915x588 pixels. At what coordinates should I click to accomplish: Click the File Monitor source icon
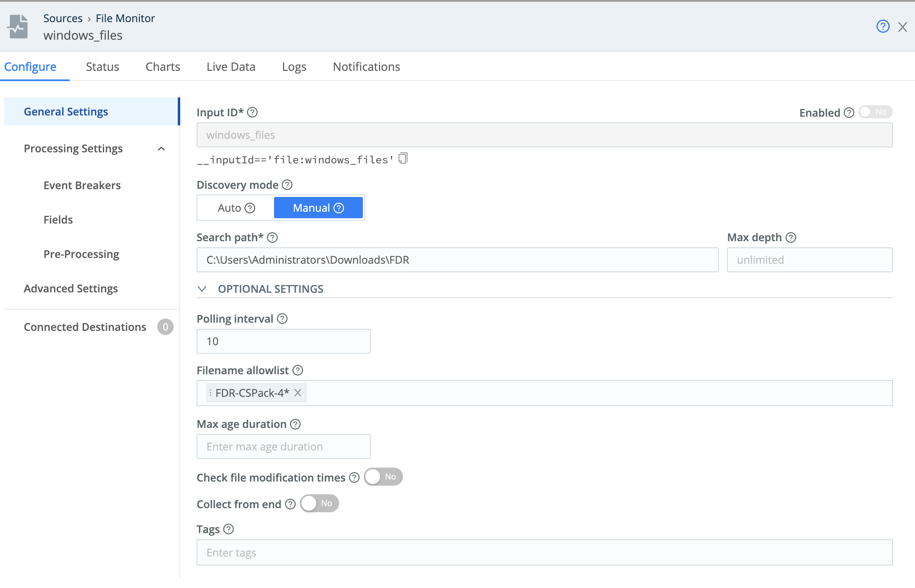click(x=18, y=27)
